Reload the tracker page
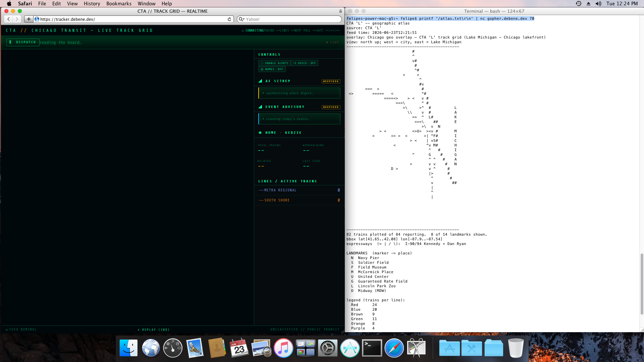This screenshot has width=644, height=362. coord(229,19)
